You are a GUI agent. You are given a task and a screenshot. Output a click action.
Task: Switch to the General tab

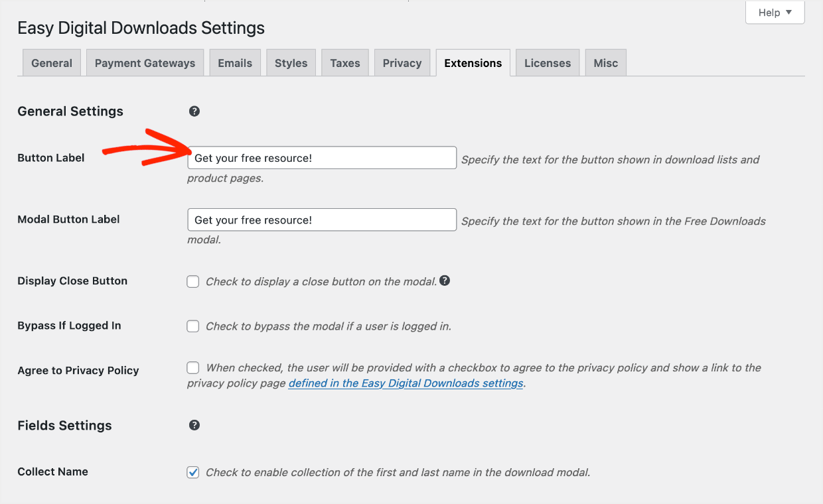click(52, 63)
